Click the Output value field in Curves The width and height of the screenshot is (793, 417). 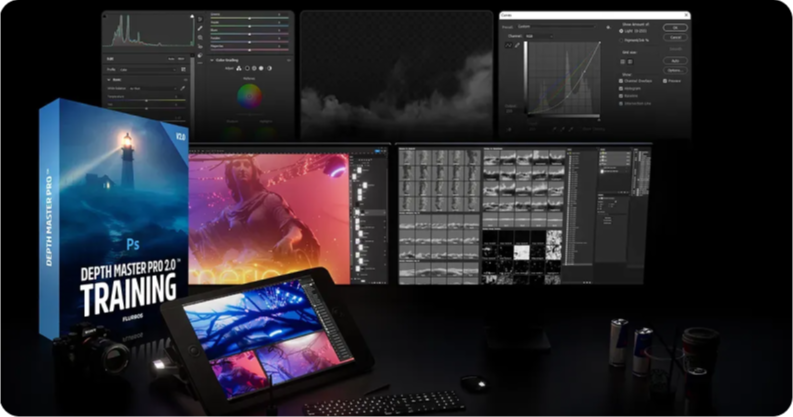point(509,111)
